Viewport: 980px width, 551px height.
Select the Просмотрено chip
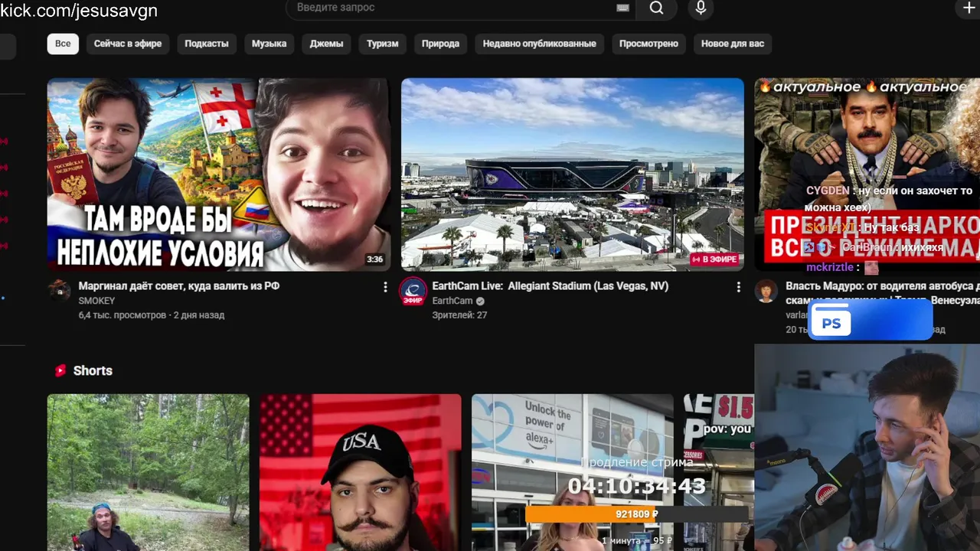click(648, 44)
